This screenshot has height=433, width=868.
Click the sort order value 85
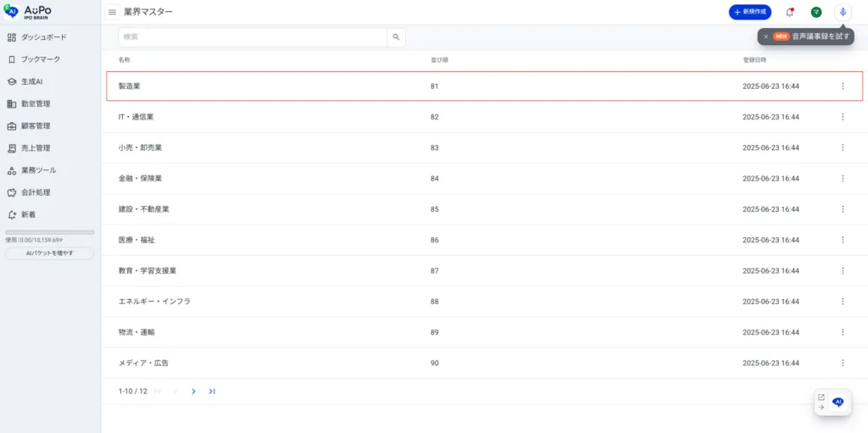click(x=435, y=209)
